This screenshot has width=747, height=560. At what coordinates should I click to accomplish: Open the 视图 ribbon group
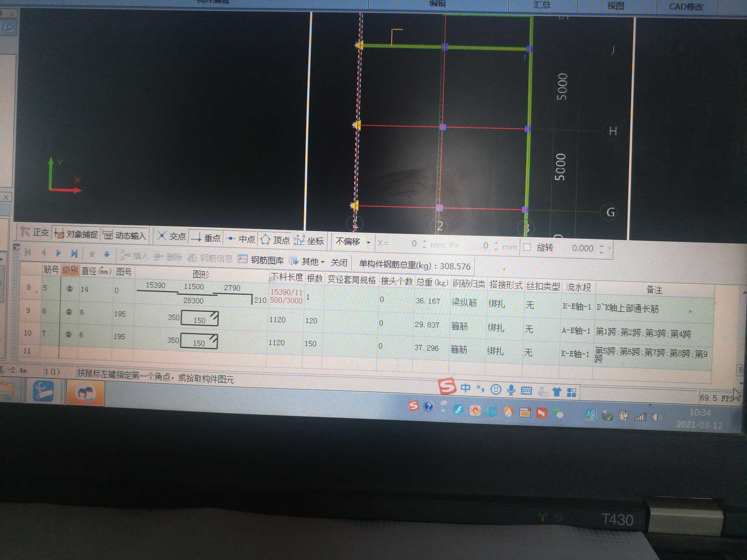616,6
